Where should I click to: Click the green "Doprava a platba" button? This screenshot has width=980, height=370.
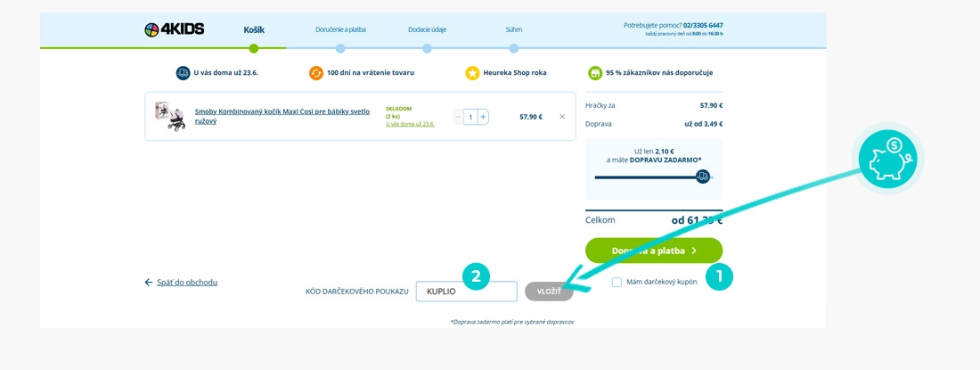coord(654,251)
